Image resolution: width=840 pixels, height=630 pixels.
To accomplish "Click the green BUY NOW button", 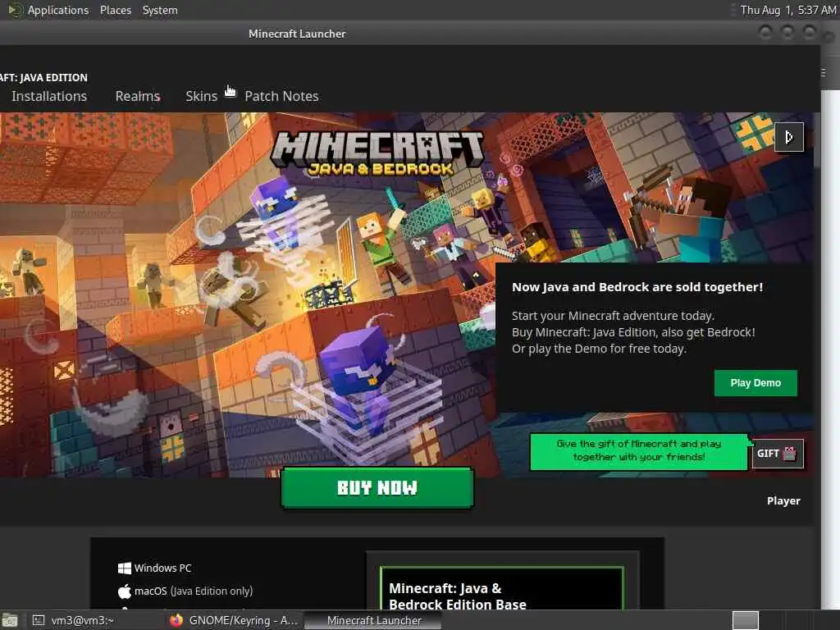I will click(x=377, y=488).
